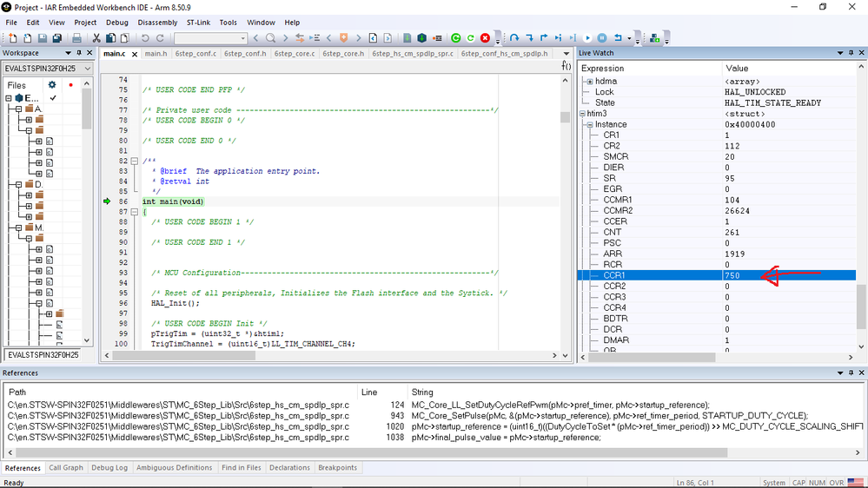Open the workspace options gear icon
868x488 pixels.
tap(52, 84)
